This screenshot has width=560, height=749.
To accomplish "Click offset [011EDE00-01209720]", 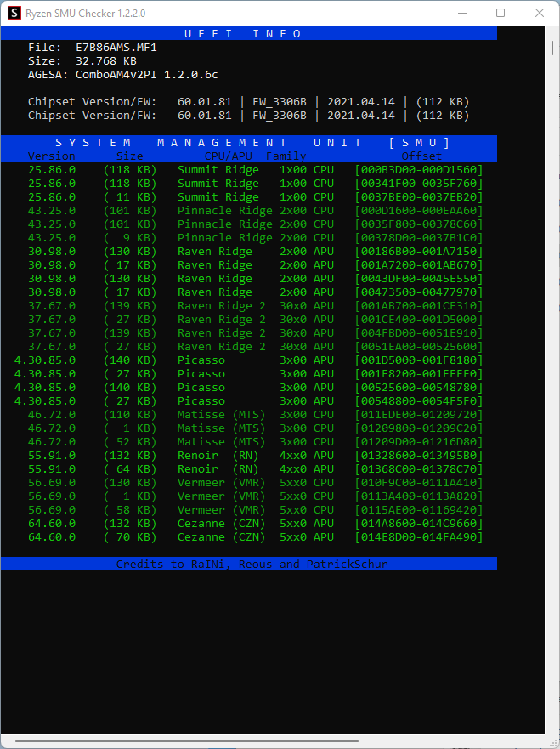I will [419, 415].
